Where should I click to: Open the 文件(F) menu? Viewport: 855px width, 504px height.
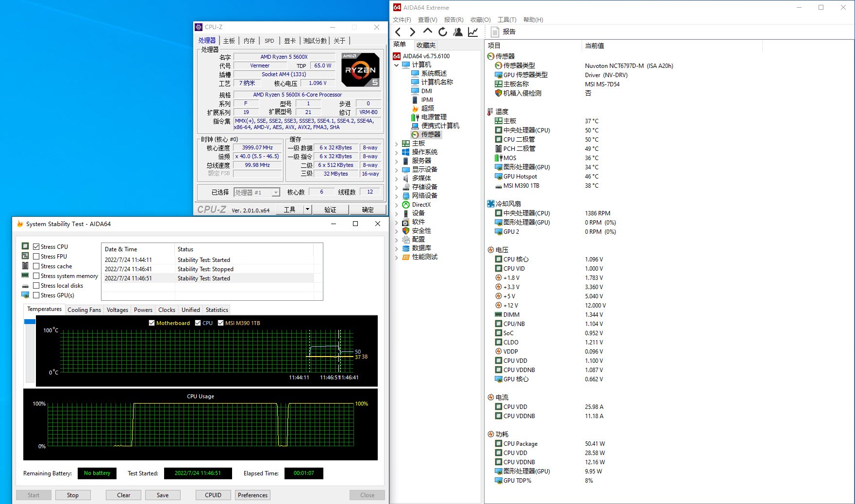(x=402, y=20)
